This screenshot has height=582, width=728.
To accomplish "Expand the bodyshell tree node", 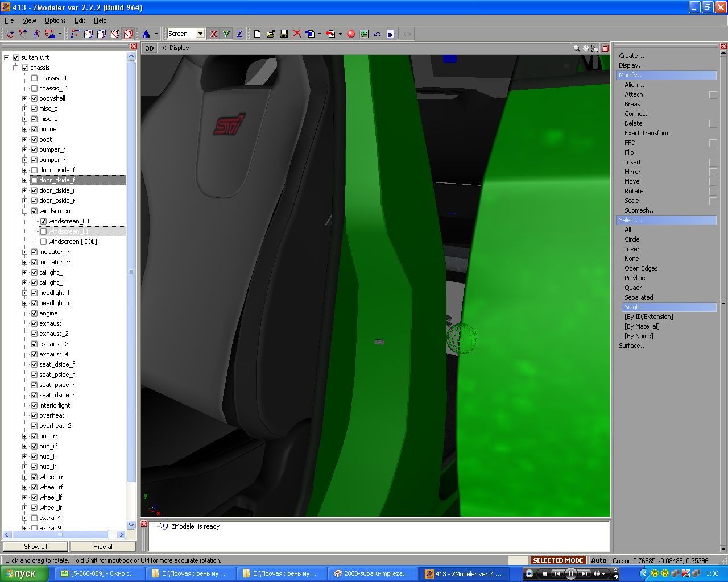I will pos(25,98).
